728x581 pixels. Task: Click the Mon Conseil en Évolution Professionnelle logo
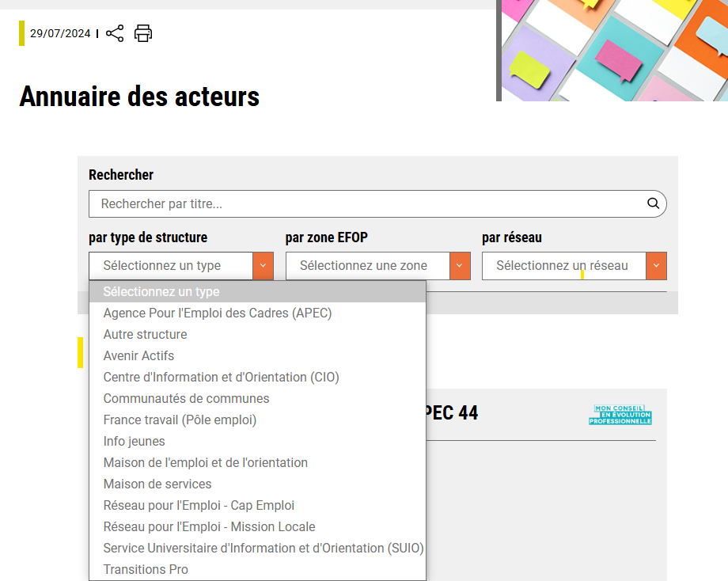point(620,414)
